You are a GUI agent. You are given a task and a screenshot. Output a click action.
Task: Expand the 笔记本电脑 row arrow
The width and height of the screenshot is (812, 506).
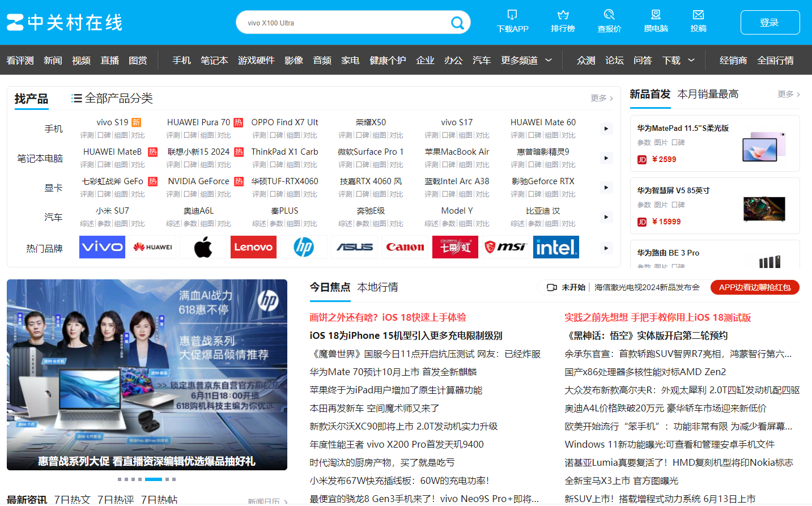(606, 158)
